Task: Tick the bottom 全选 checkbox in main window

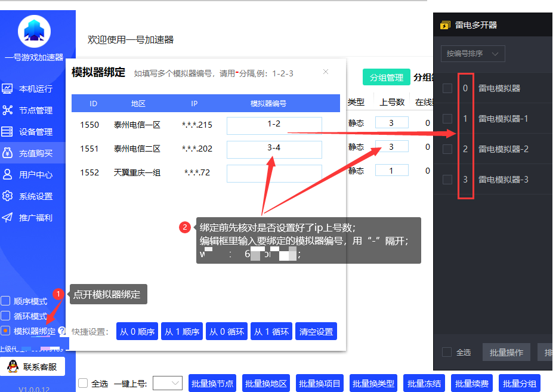Action: coord(83,383)
